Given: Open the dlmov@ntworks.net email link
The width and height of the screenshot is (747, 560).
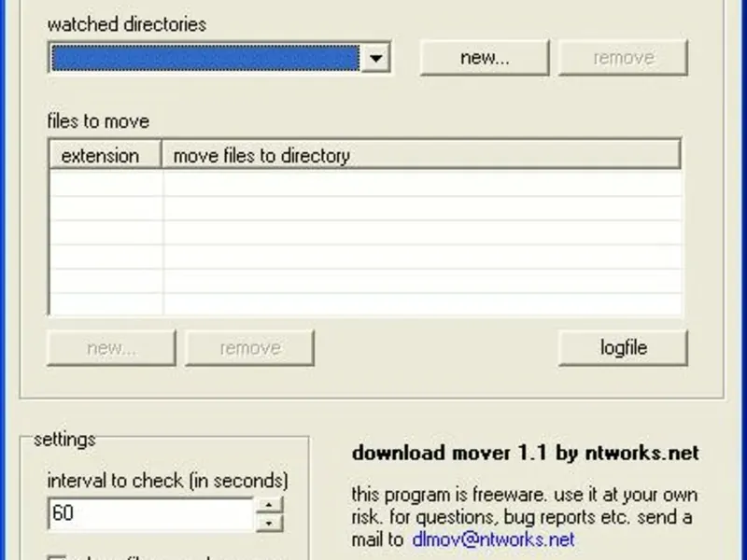Looking at the screenshot, I should click(493, 539).
